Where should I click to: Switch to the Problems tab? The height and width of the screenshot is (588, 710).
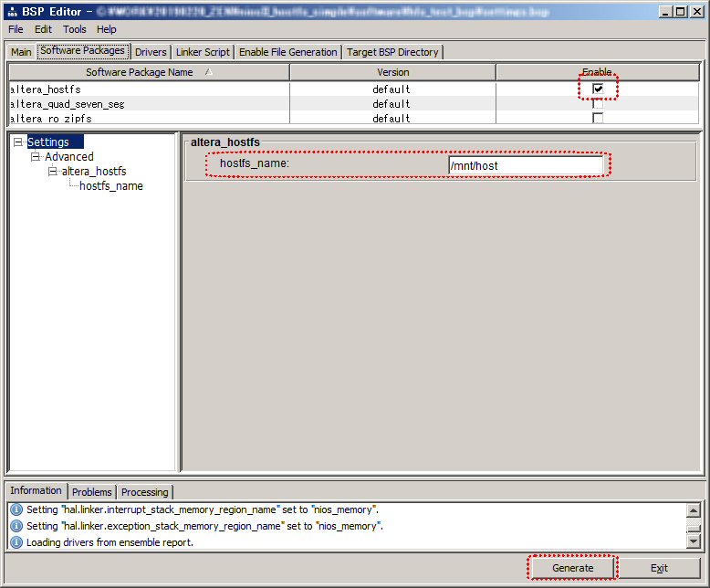(91, 492)
